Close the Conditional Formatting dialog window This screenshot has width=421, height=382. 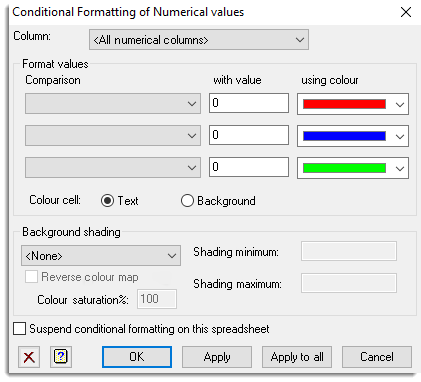pos(406,12)
